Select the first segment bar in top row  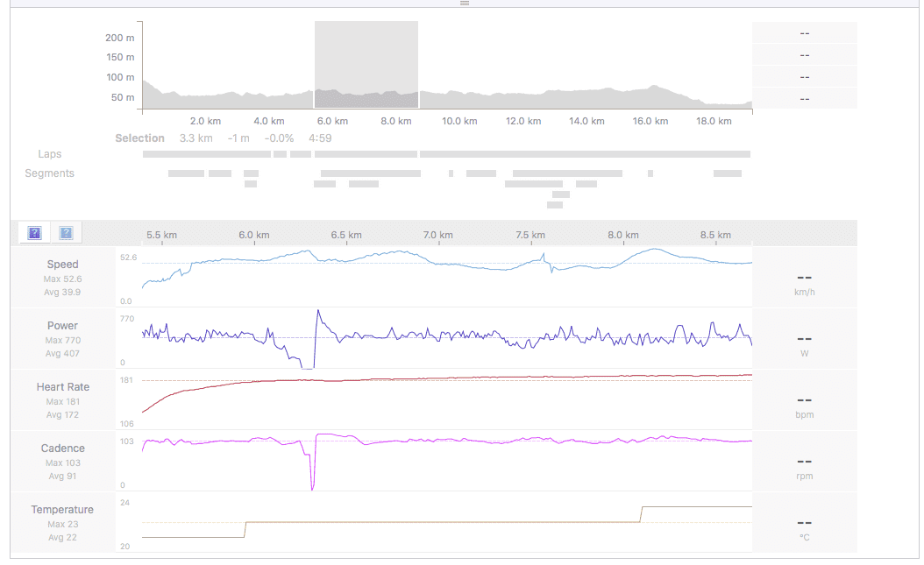click(x=186, y=173)
